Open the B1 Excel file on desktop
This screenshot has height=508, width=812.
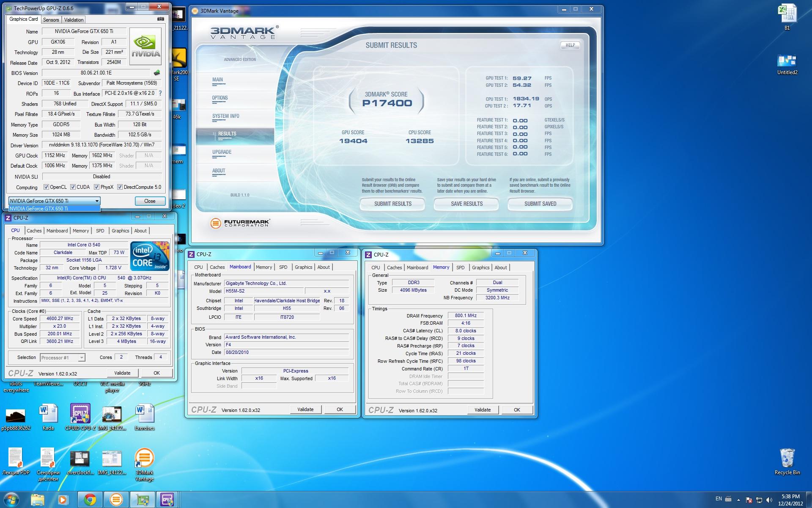click(787, 17)
